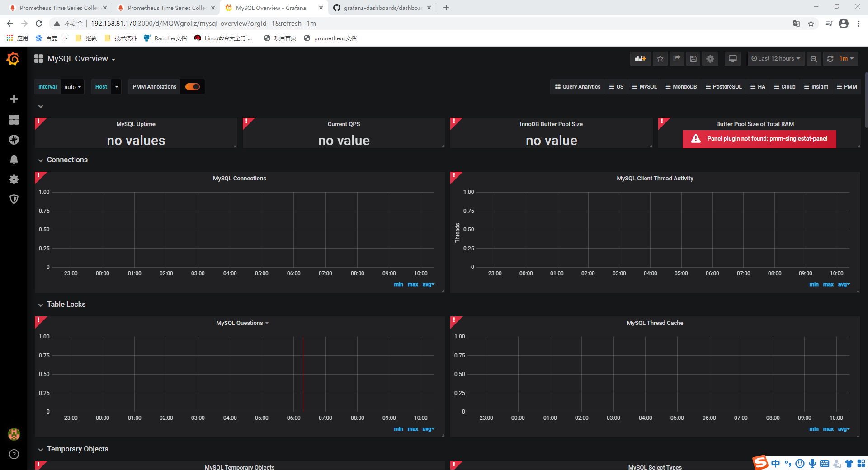Open new browser tab

pos(446,8)
